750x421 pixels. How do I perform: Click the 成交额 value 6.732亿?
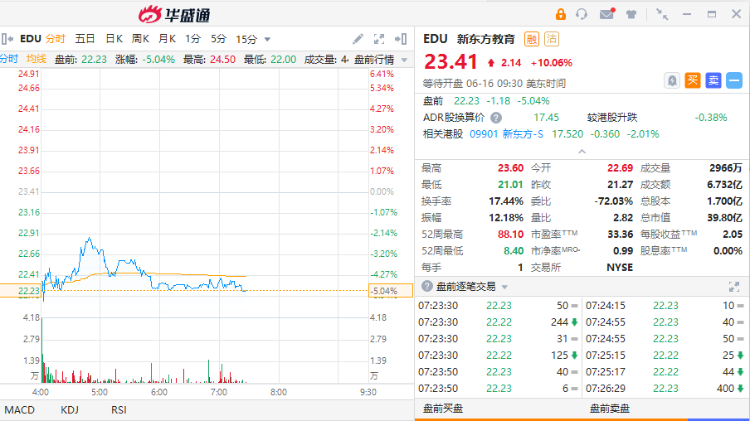(725, 185)
